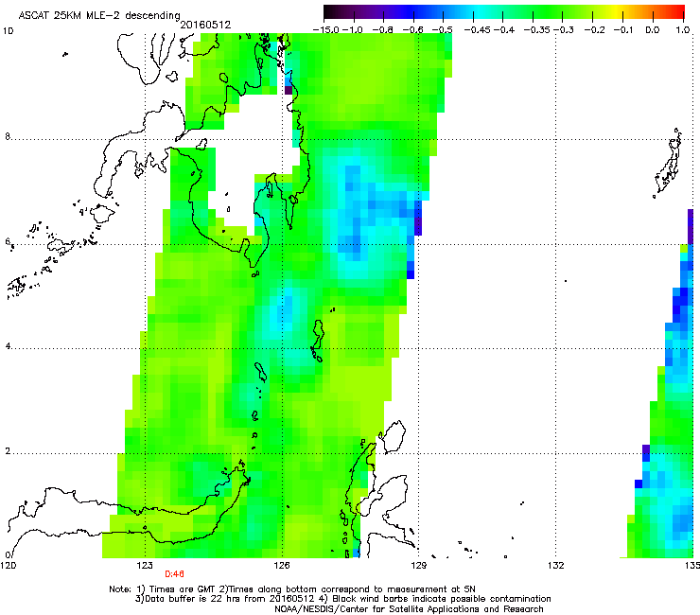Click the latitude 4 axis label
700x615 pixels.
[x=8, y=346]
